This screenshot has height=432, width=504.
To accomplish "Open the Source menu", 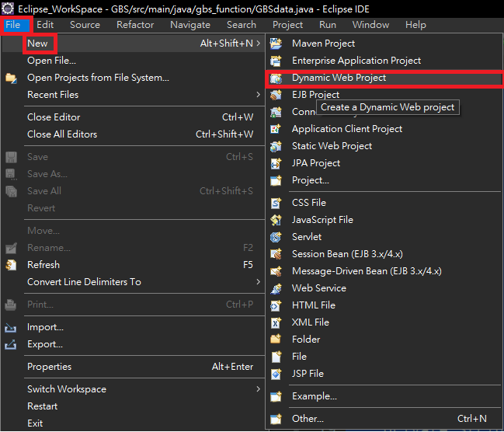I will click(x=85, y=25).
